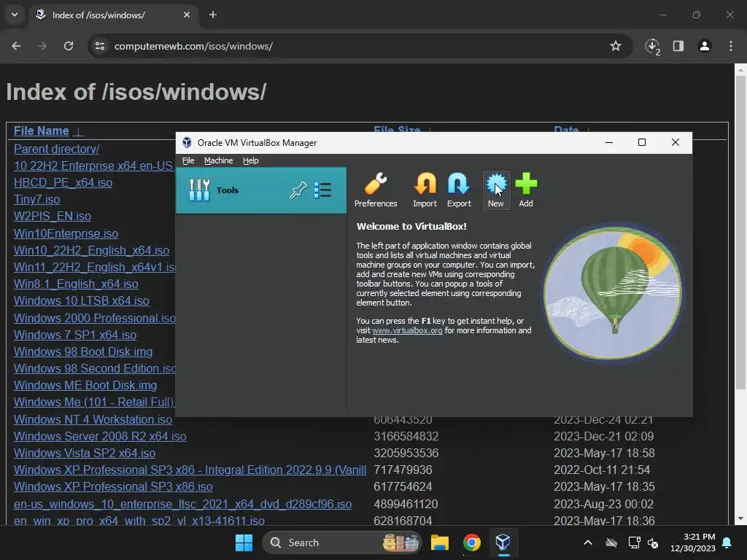747x560 pixels.
Task: Download en-us_windows_10_enterprise_ltsc_2021 iso
Action: [182, 505]
